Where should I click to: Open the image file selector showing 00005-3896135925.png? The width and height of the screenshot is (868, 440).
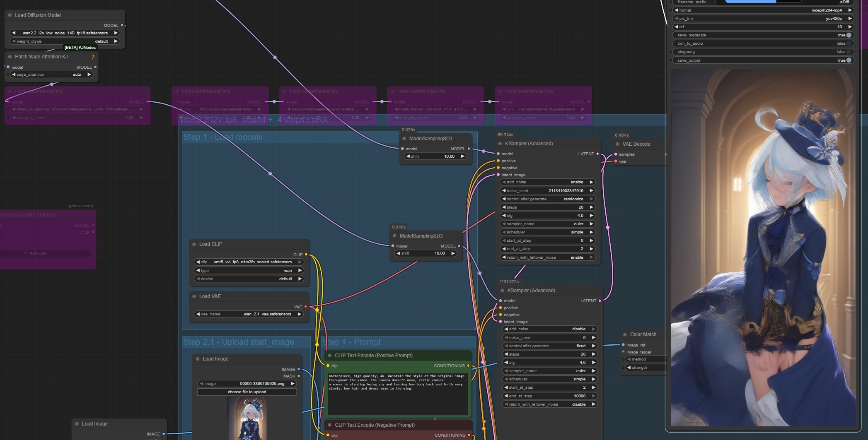pos(247,384)
